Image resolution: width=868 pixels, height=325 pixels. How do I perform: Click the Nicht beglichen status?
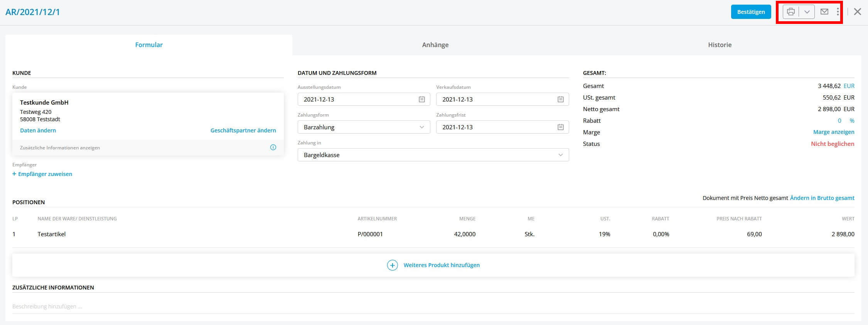pos(833,144)
